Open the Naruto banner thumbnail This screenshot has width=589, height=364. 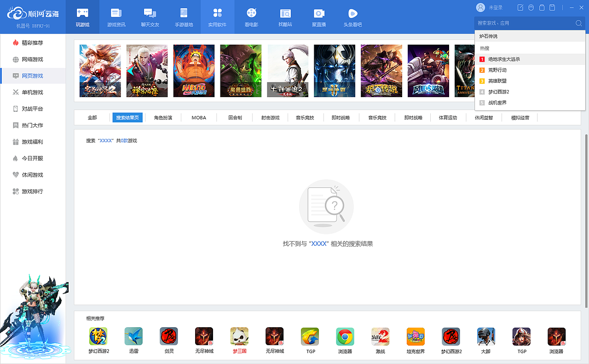point(194,71)
